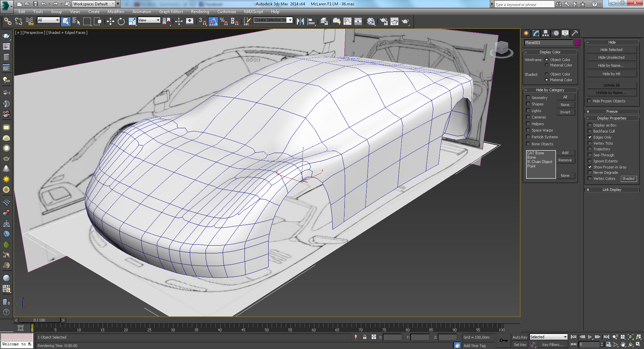
Task: Click the purple object color swatch
Action: [x=577, y=43]
